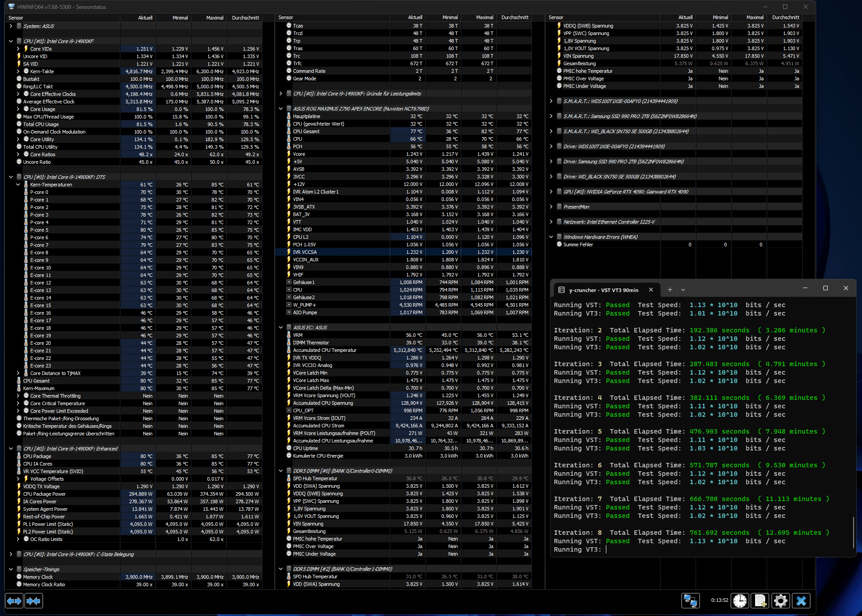The image size is (862, 616).
Task: Select the IVR VCCSA sensor row
Action: coord(304,252)
